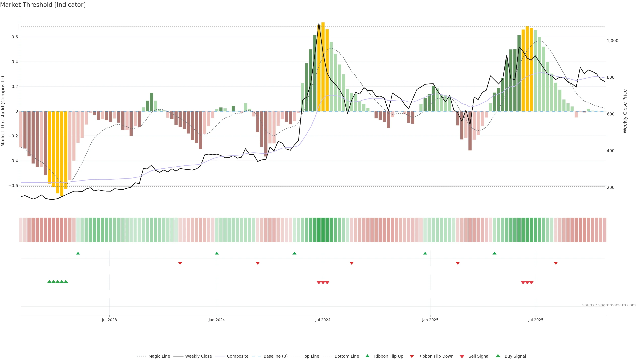Screen dimensions: 644x362
Task: Click the leftmost green Ribbon Flip Up marker
Action: pyautogui.click(x=78, y=253)
